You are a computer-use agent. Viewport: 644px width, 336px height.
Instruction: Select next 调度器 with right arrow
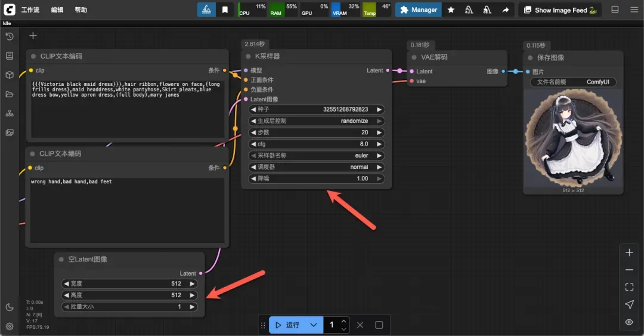[x=379, y=167]
